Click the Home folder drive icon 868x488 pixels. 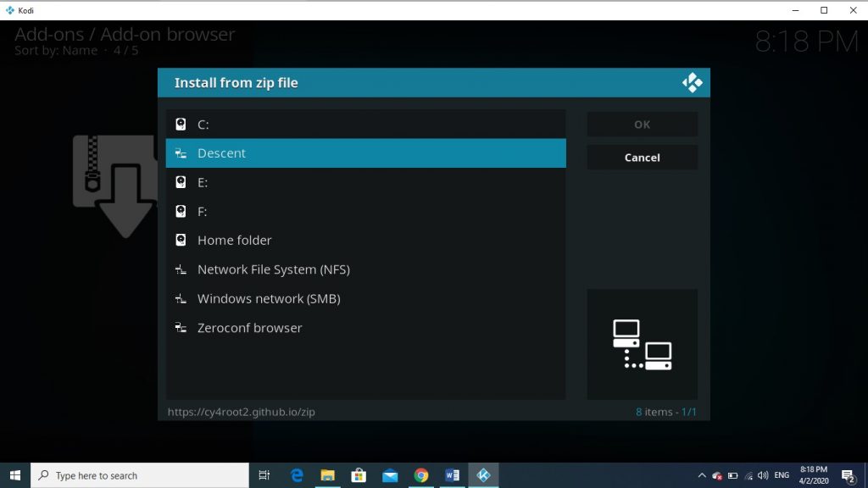[181, 240]
